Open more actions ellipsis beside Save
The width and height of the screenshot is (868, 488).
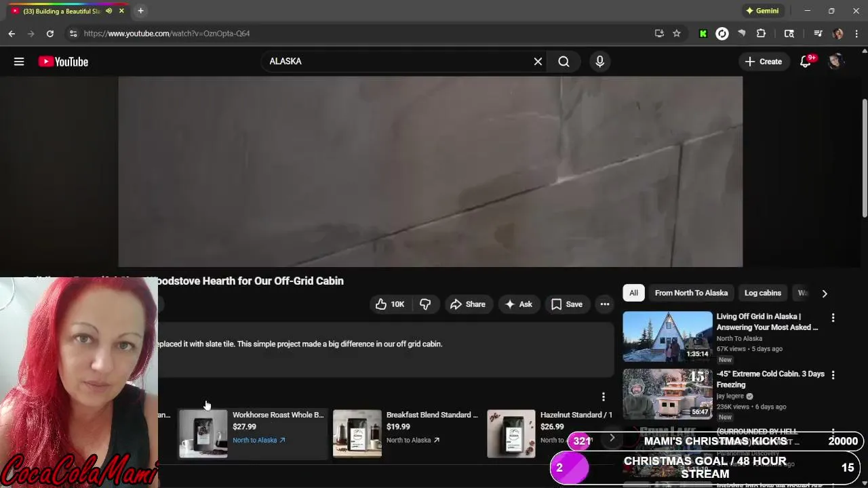605,304
